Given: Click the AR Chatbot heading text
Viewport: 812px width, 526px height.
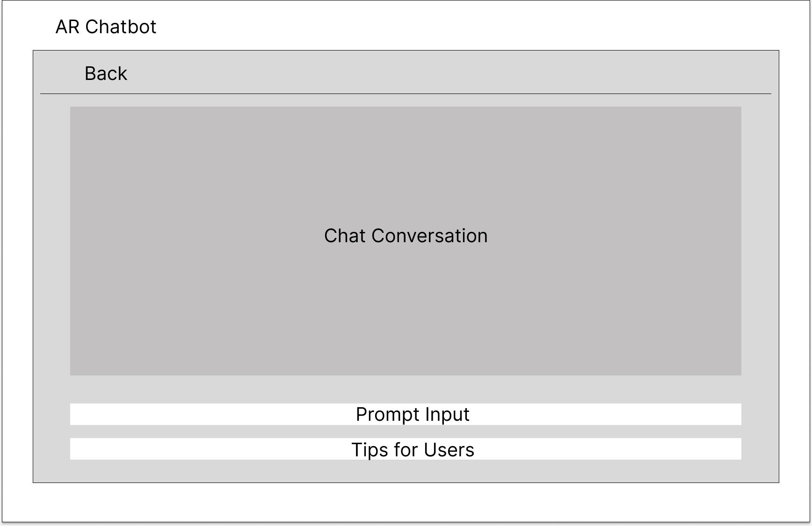Looking at the screenshot, I should (x=106, y=27).
